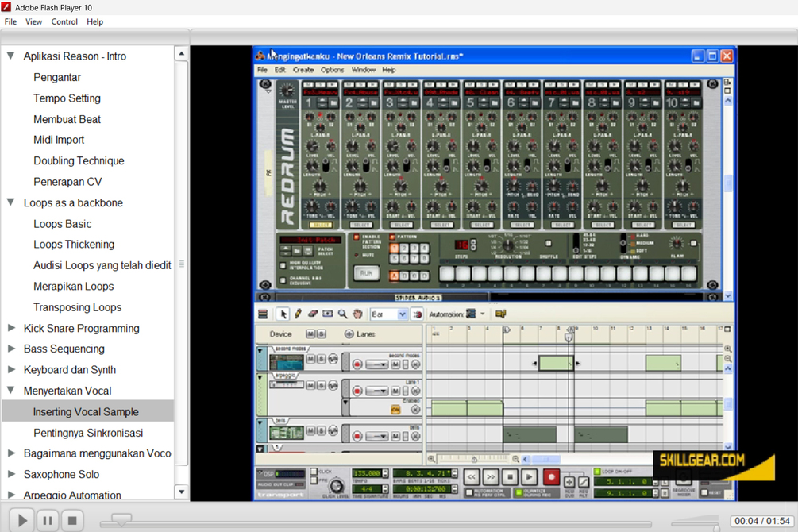Toggle Enable Pattern Section in Redrum
Screen dimensions: 798x532
point(357,237)
